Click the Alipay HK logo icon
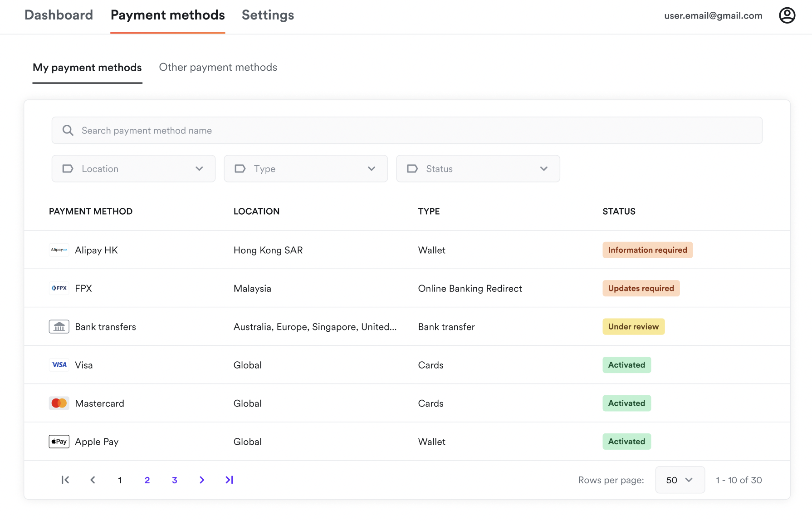This screenshot has width=812, height=521. (x=59, y=250)
